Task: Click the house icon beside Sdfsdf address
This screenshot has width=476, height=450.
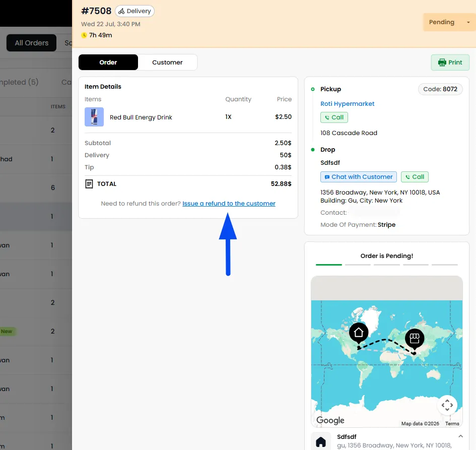Action: pyautogui.click(x=321, y=441)
